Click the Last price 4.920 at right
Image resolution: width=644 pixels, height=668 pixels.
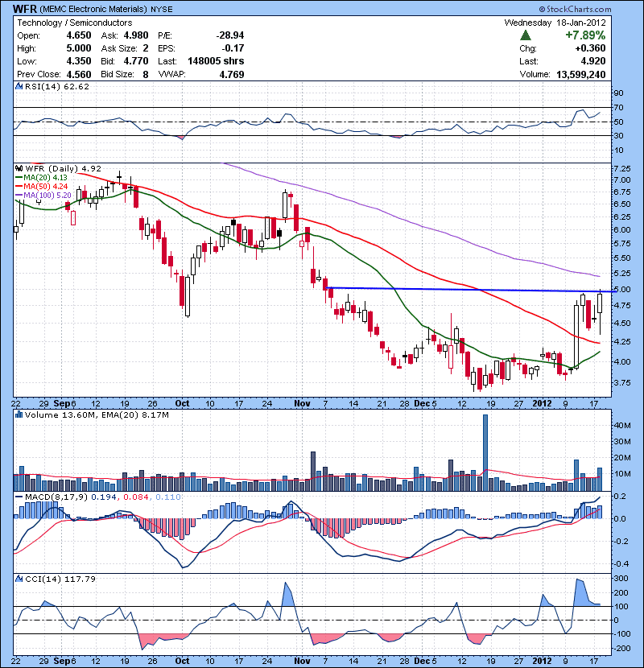coord(593,61)
